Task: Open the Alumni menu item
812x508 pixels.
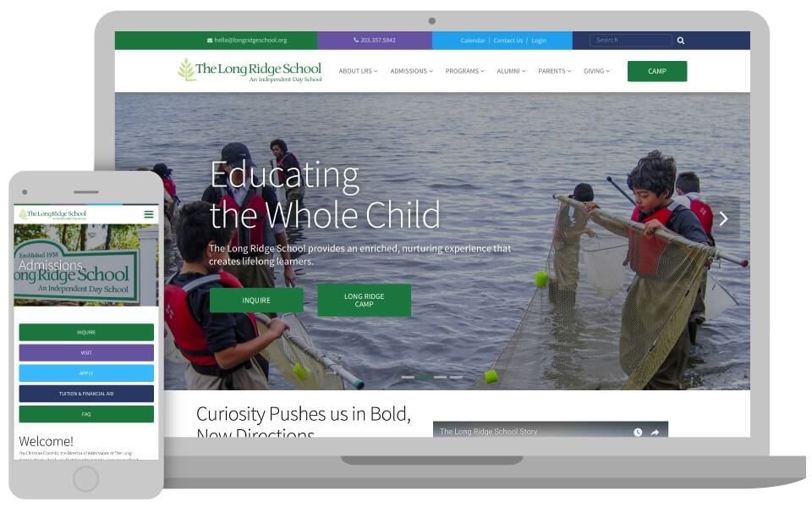Action: 511,71
